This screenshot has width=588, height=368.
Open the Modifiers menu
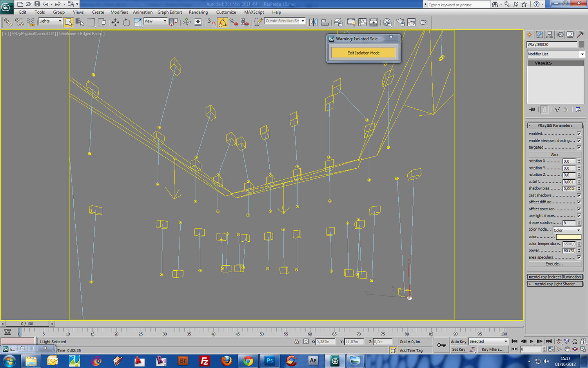tap(119, 12)
